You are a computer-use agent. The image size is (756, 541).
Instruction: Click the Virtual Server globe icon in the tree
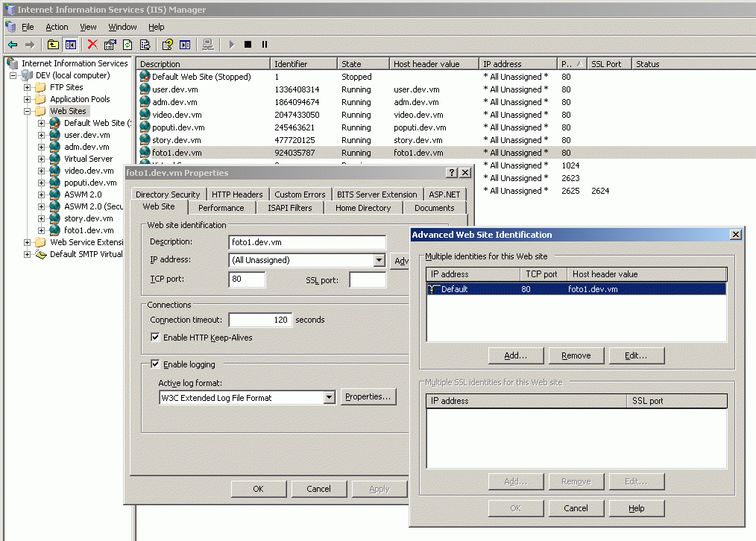tap(55, 159)
